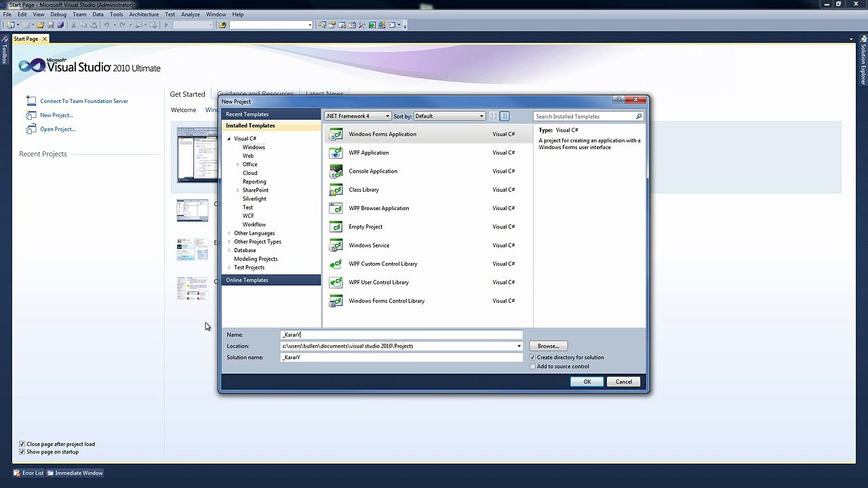Screen dimensions: 868x488
Task: Switch to the Get Started tab
Action: (187, 94)
